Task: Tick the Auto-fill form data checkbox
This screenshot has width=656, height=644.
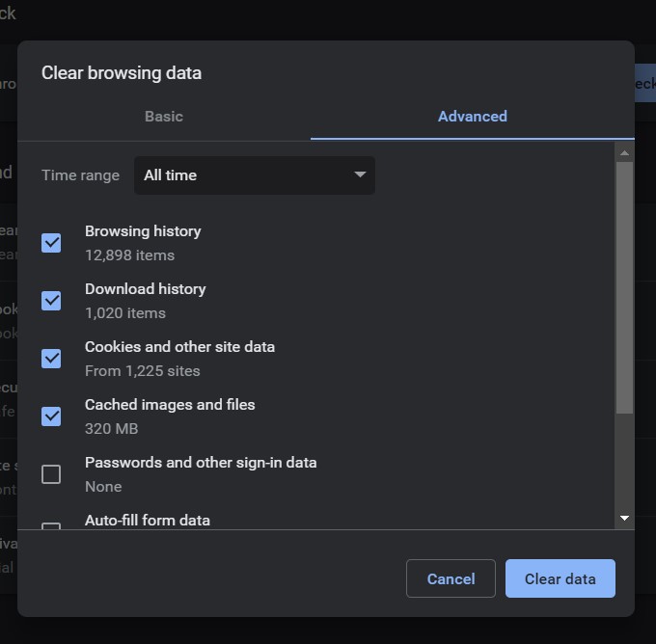Action: 51,525
